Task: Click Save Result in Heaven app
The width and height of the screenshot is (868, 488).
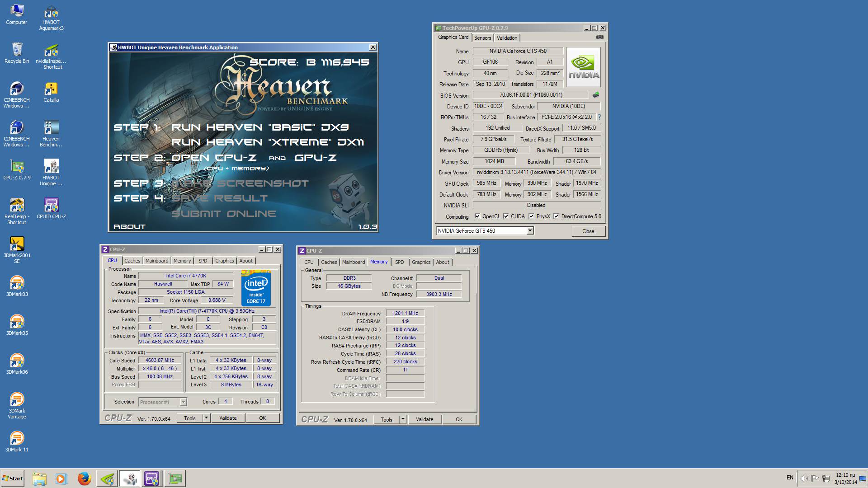Action: 219,198
